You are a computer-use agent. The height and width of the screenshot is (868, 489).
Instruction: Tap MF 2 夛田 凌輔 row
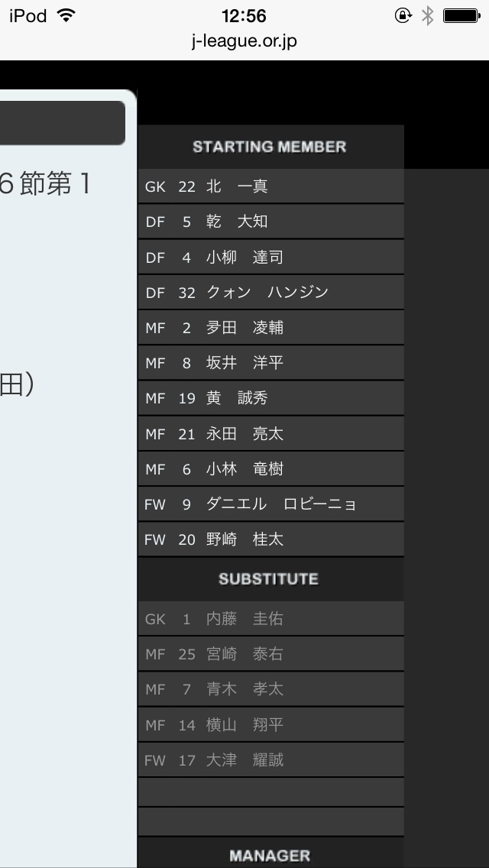click(x=270, y=328)
